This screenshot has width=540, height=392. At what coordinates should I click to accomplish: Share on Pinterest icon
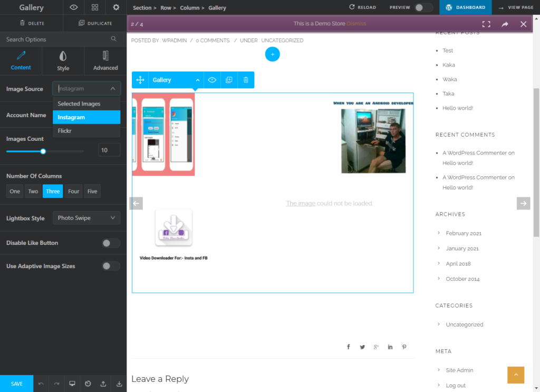pyautogui.click(x=404, y=347)
